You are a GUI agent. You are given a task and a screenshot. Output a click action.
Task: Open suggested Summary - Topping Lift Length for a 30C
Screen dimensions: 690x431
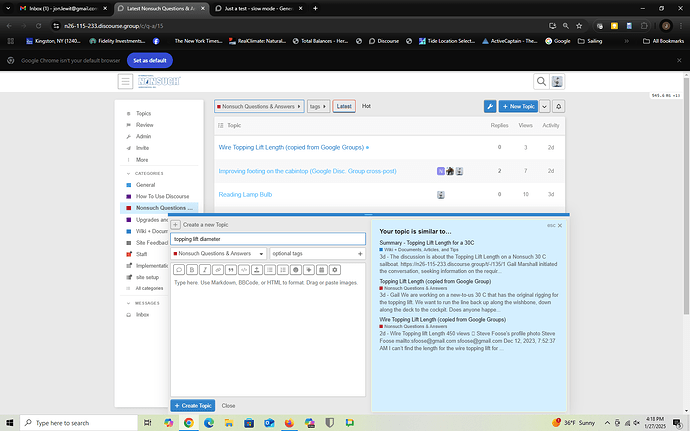point(427,243)
